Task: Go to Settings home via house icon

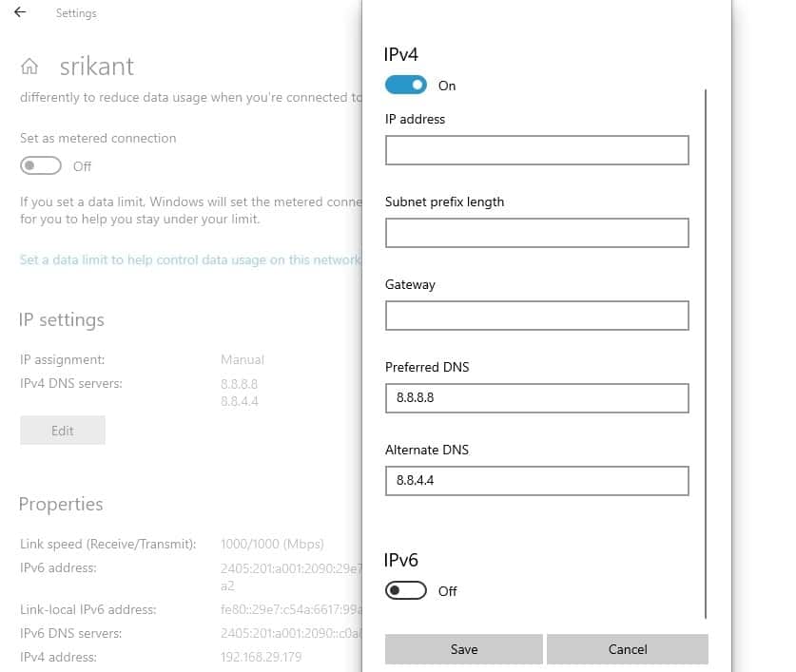Action: tap(30, 67)
